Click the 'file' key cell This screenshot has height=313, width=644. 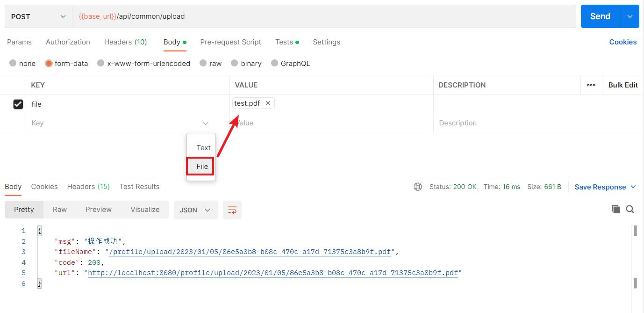click(x=128, y=104)
